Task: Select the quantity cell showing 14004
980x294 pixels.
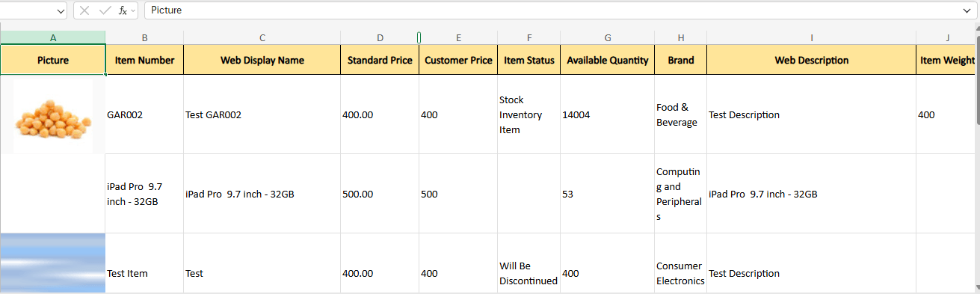Action: coord(607,114)
